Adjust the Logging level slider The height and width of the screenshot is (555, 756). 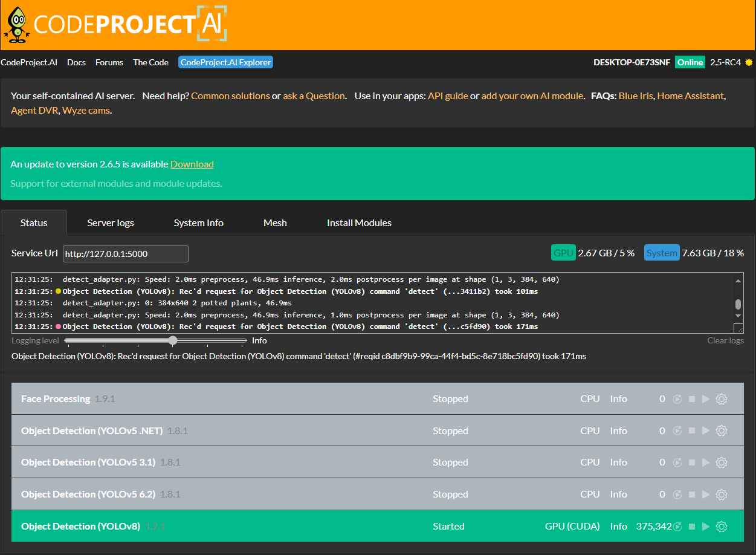tap(173, 340)
